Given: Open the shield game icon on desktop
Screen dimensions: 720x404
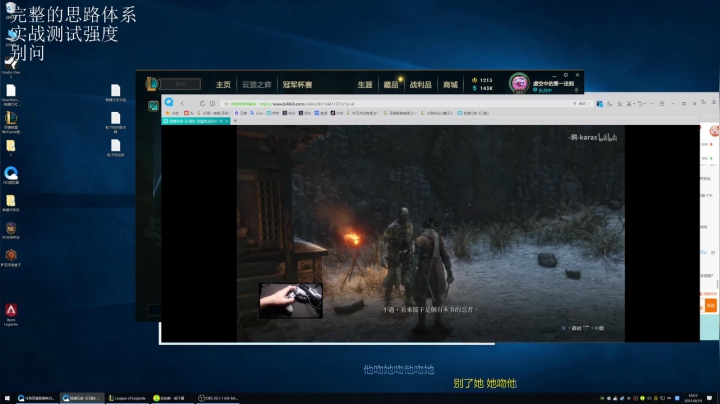Looking at the screenshot, I should pos(11,230).
